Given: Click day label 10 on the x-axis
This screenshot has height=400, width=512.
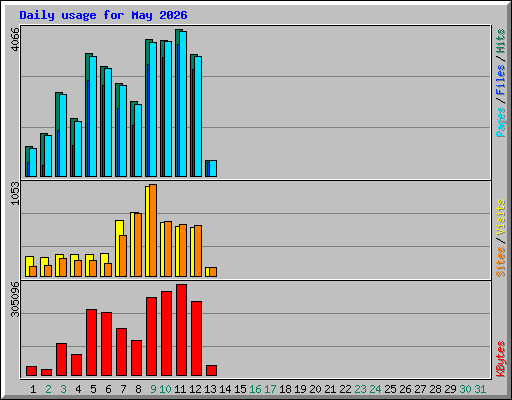Looking at the screenshot, I should (165, 389).
